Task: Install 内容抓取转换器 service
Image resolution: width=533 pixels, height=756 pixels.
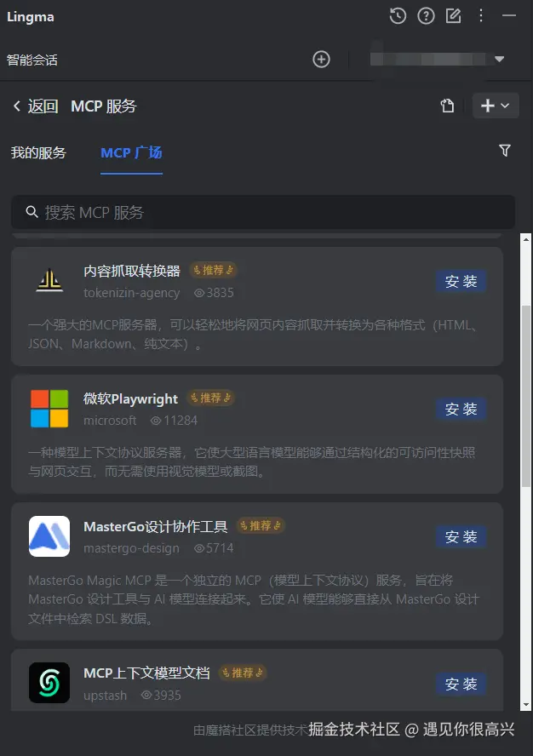Action: click(461, 281)
